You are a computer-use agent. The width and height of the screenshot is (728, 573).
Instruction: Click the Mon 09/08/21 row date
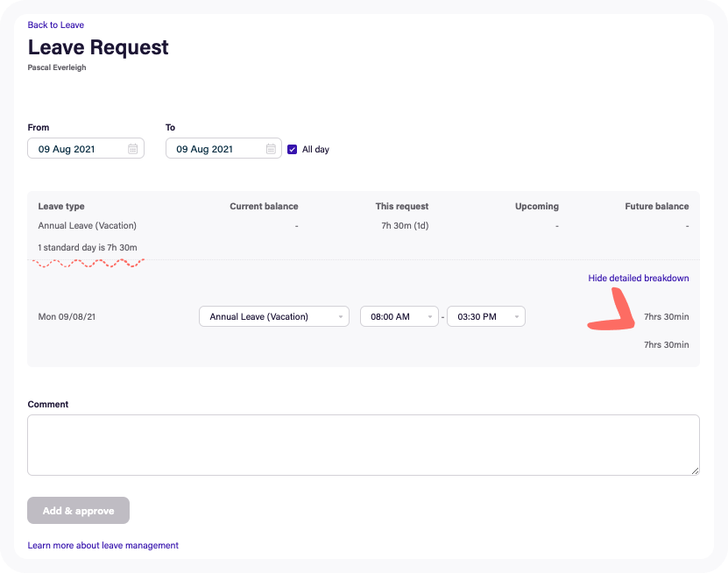point(67,316)
